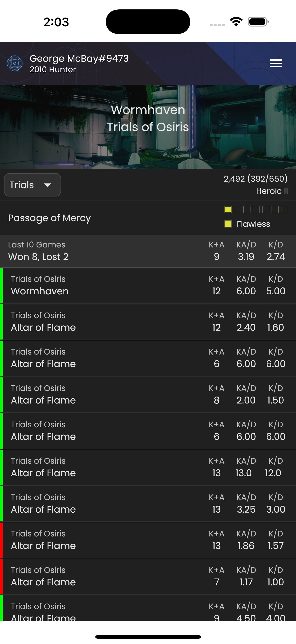The image size is (296, 644).
Task: Open the Trials game mode dropdown
Action: (32, 185)
